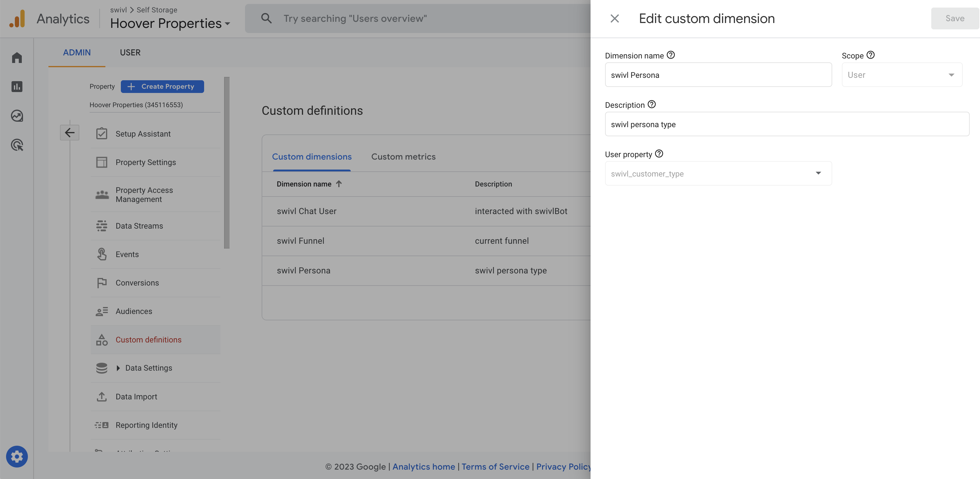Switch to the Custom metrics tab
Viewport: 980px width, 479px height.
click(403, 157)
